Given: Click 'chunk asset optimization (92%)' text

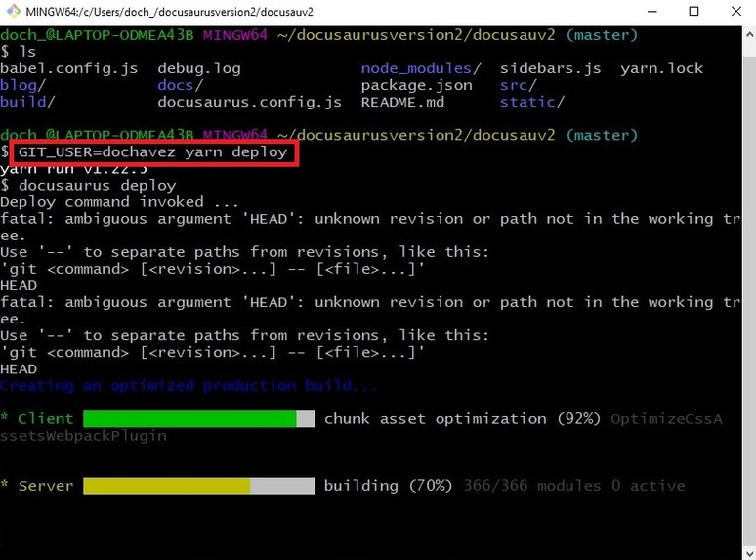Looking at the screenshot, I should click(x=462, y=418).
